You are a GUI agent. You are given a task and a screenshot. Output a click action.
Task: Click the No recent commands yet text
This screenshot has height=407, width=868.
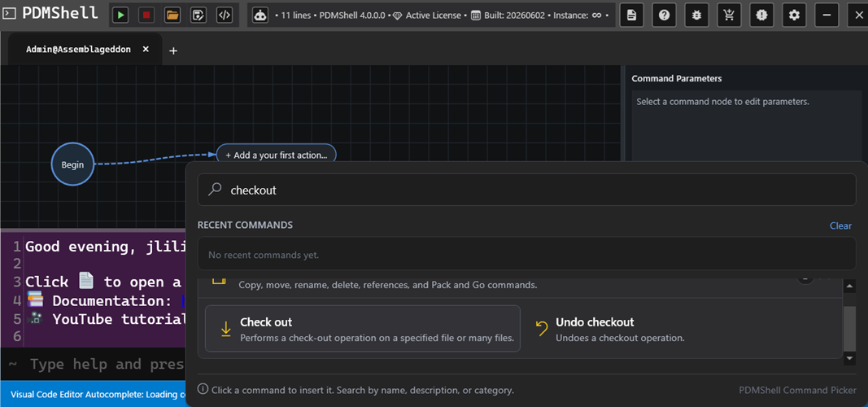coord(263,256)
